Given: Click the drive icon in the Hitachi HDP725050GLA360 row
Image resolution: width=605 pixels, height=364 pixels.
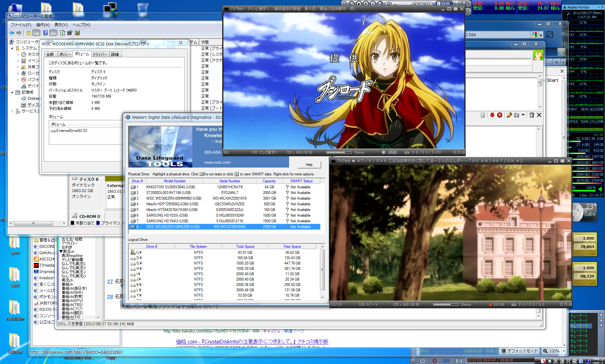Looking at the screenshot, I should [133, 204].
